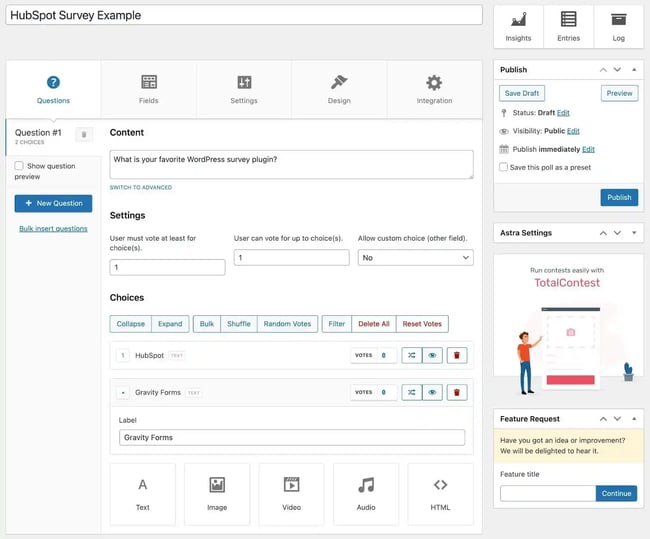Click Switch to Advanced link

141,187
